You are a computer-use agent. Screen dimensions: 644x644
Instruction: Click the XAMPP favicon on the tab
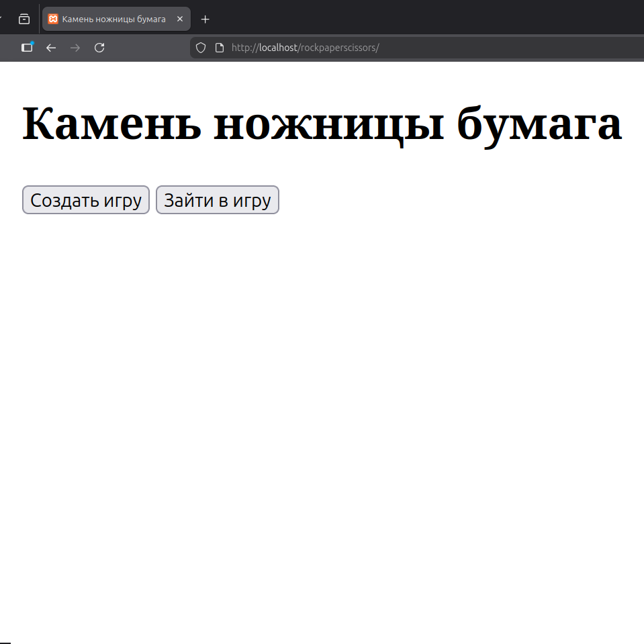[54, 19]
